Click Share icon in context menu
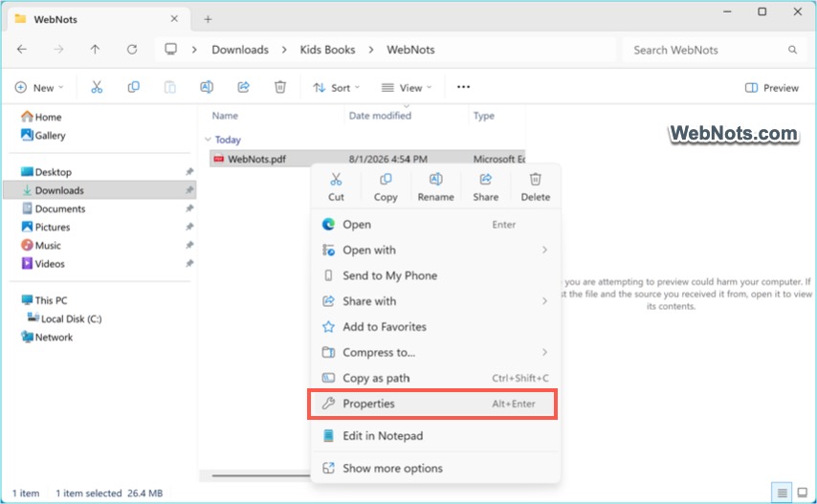This screenshot has width=817, height=504. tap(486, 180)
